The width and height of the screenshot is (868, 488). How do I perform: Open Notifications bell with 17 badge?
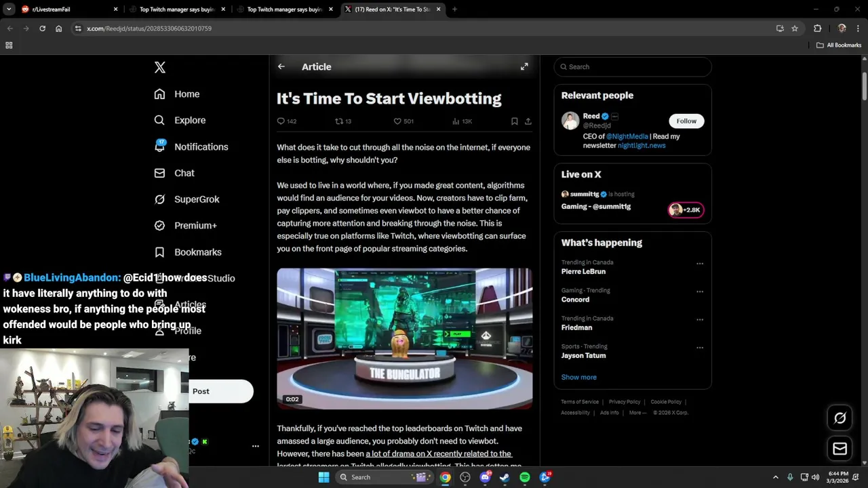(x=159, y=146)
